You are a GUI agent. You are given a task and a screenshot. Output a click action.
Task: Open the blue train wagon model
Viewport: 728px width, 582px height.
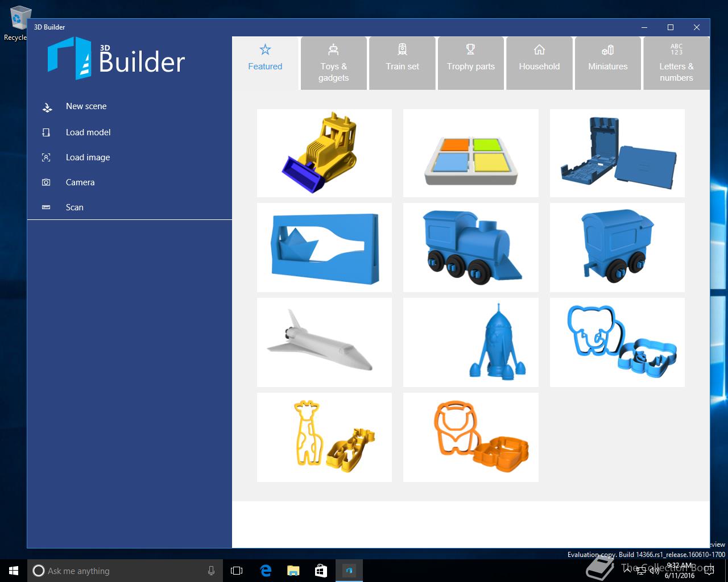coord(617,248)
